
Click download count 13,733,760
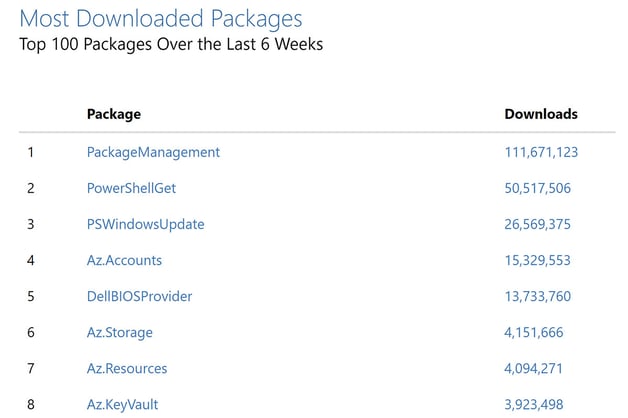pyautogui.click(x=537, y=296)
